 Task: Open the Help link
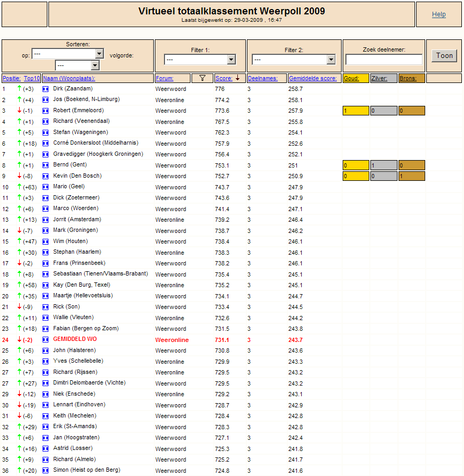(439, 14)
